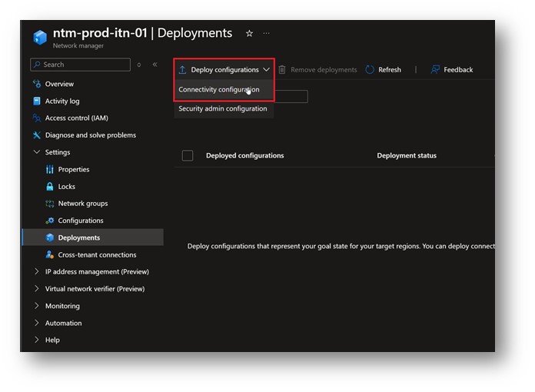
Task: Click the Cross-tenant connections person icon
Action: 50,254
